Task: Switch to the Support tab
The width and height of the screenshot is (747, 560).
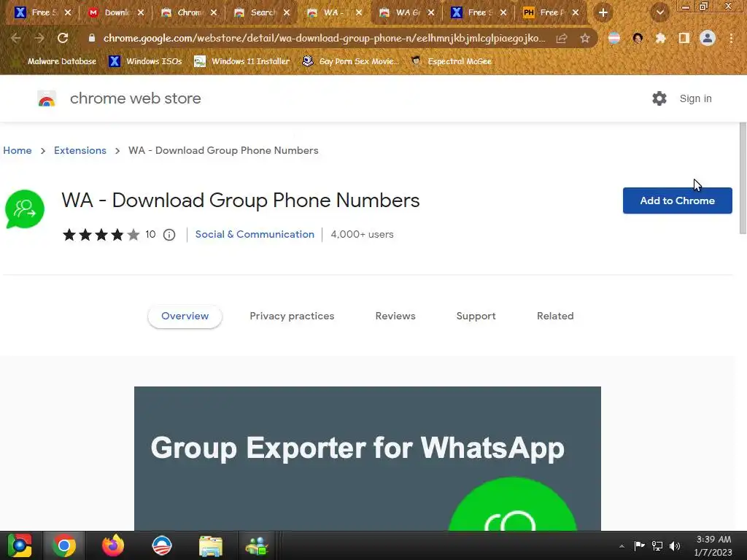Action: click(476, 316)
